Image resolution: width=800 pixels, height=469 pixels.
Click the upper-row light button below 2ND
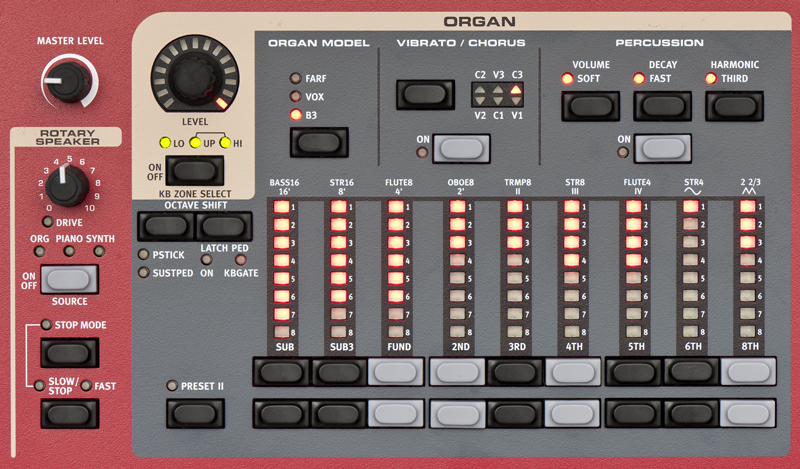457,372
